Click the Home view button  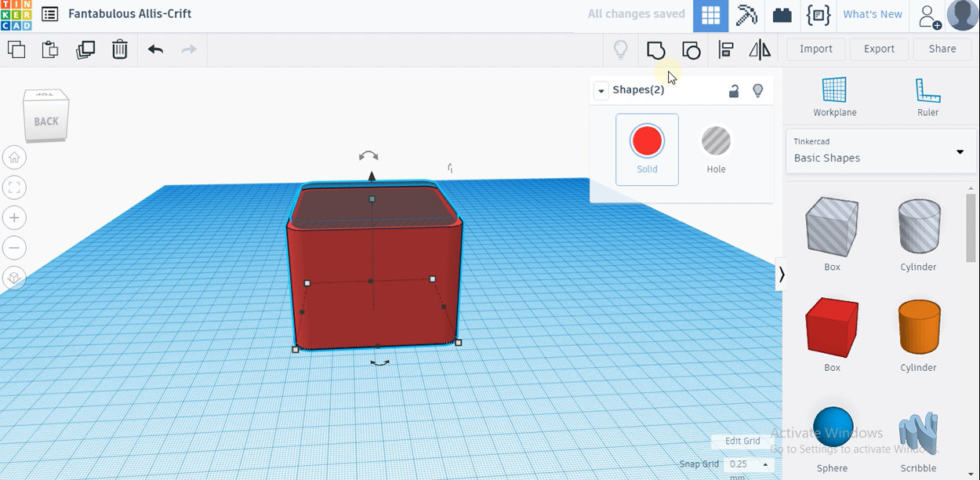click(14, 158)
